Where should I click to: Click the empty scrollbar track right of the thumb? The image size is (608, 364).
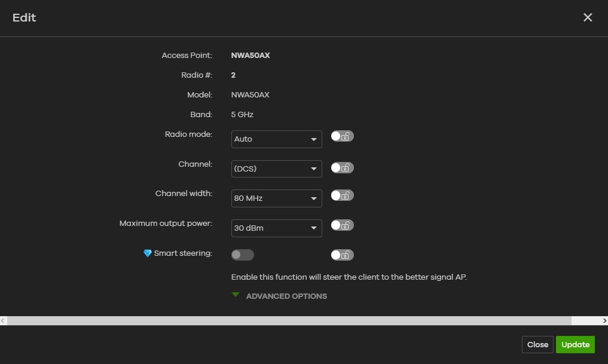point(586,321)
